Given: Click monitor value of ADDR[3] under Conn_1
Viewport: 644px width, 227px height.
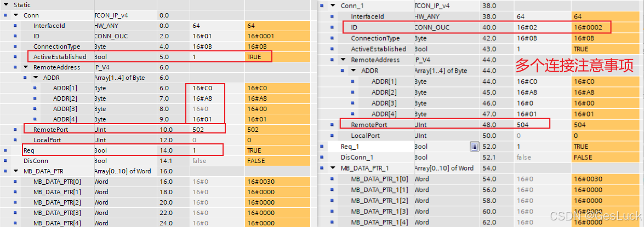Looking at the screenshot, I should [x=585, y=103].
